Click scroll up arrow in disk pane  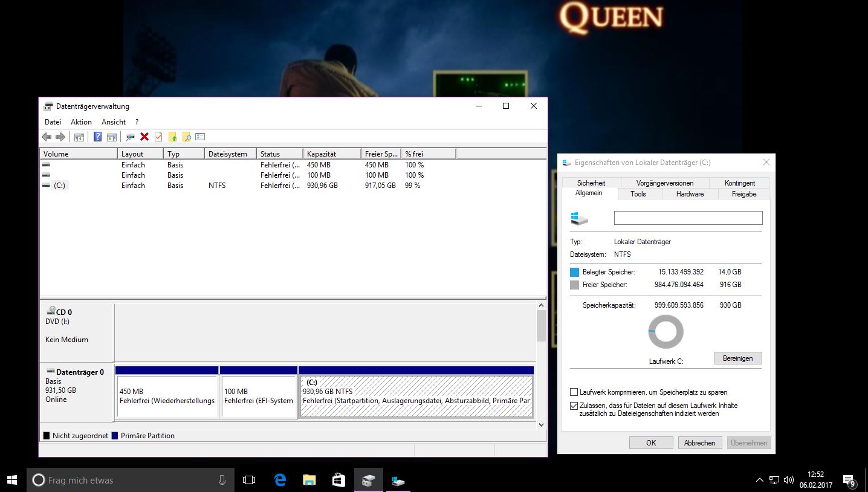[x=541, y=306]
